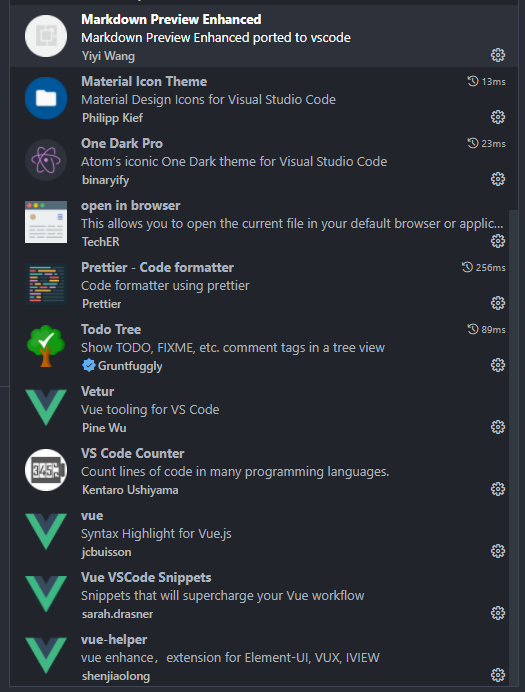This screenshot has height=692, width=525.
Task: Open manage gear for Prettier extension
Action: pyautogui.click(x=498, y=303)
